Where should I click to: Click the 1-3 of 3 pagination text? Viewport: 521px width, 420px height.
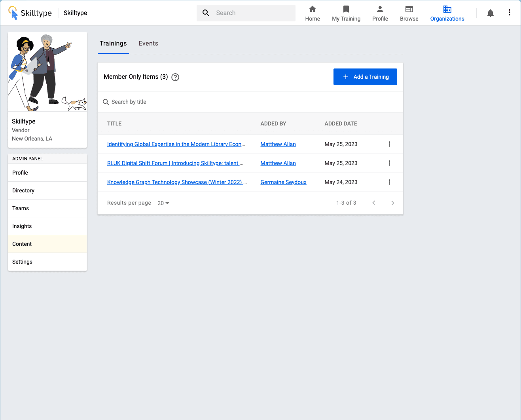point(346,203)
